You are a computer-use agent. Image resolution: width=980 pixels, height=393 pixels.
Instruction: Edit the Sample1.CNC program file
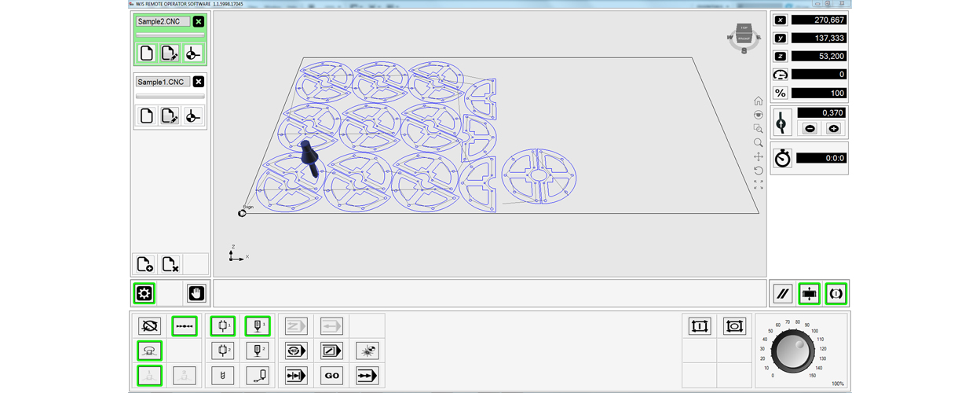170,116
